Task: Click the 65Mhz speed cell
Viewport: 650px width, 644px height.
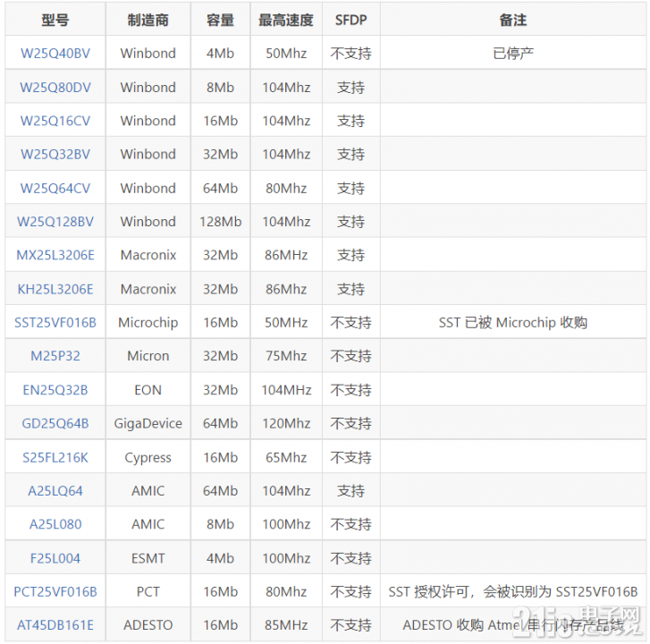Action: tap(286, 458)
